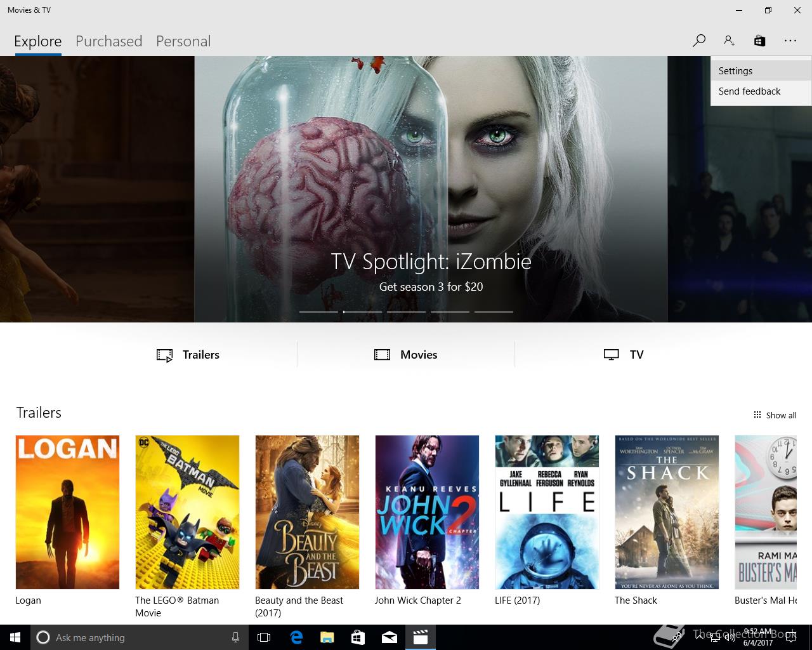Open the search magnifier icon
The width and height of the screenshot is (812, 650).
698,41
